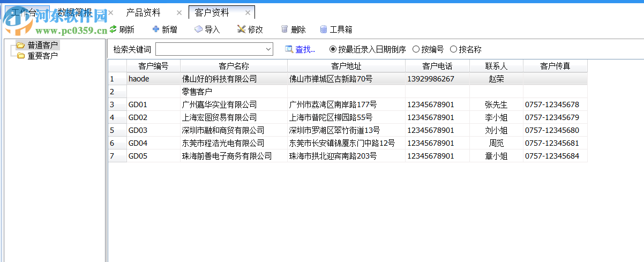This screenshot has width=644, height=262.
Task: Select 重要客户 tree node
Action: (x=42, y=55)
